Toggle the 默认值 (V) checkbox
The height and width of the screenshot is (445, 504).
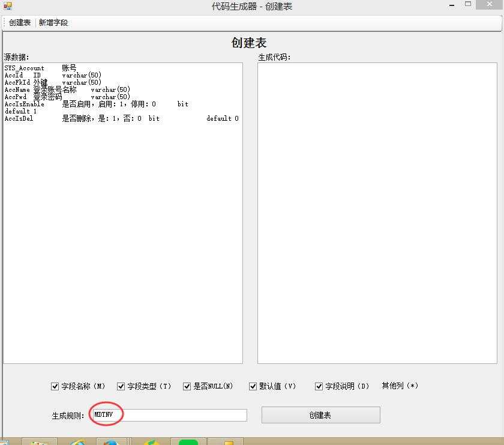[253, 386]
